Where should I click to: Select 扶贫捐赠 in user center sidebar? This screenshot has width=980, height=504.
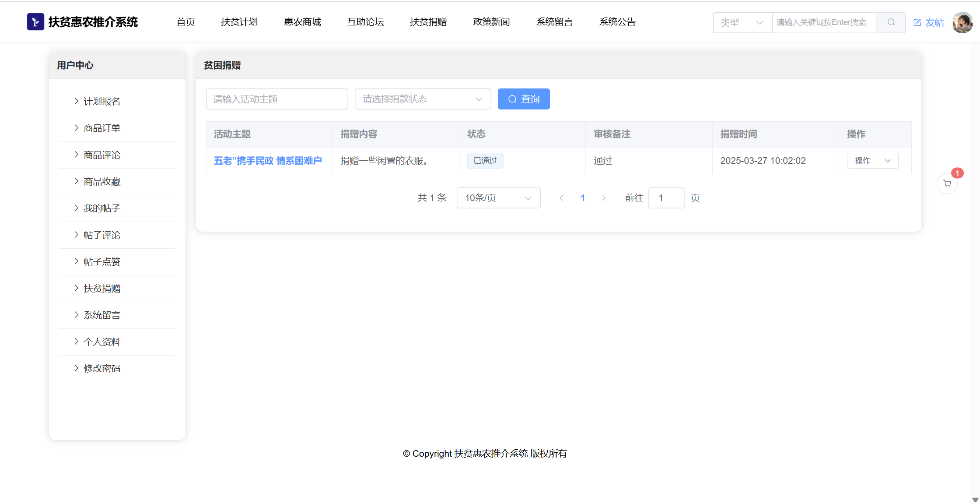coord(102,288)
